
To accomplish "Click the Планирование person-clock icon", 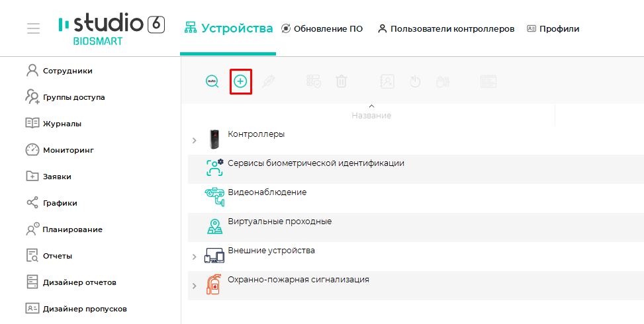I will pyautogui.click(x=32, y=229).
